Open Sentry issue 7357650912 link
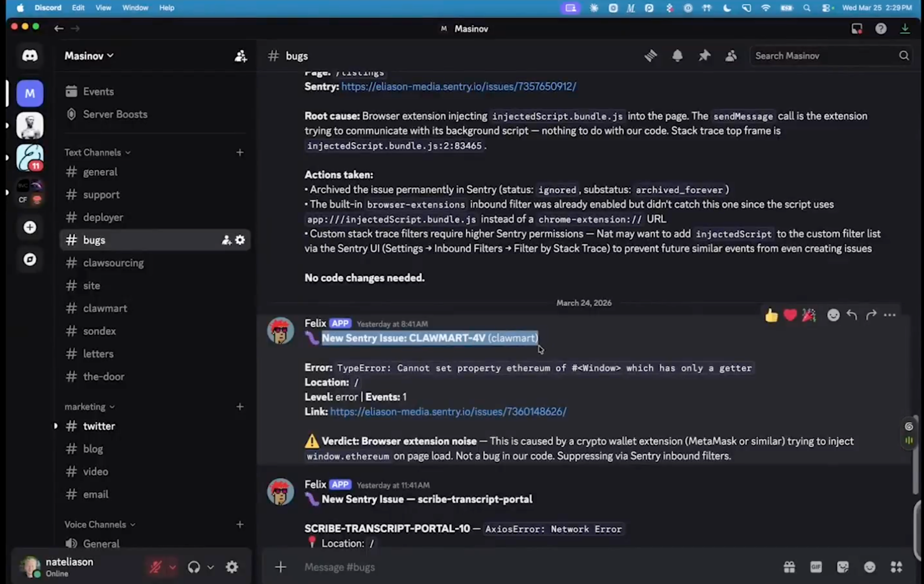This screenshot has height=584, width=924. [458, 87]
